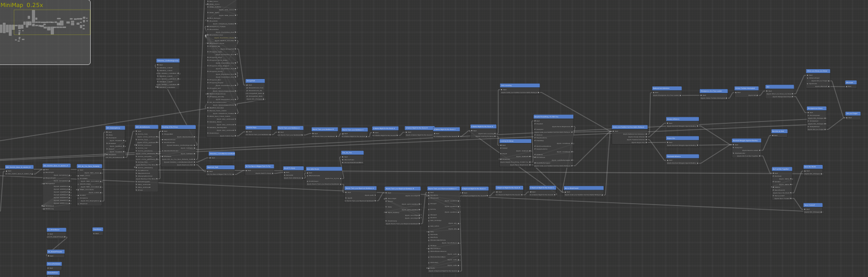The image size is (868, 277).
Task: Select the 'Not so Bright hand' node header
Action: 584,188
